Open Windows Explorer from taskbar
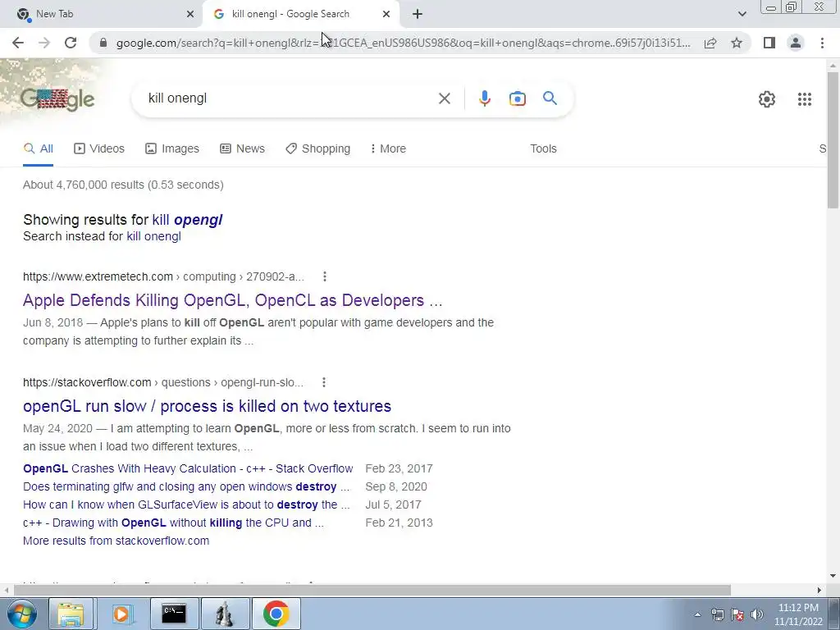Screen dimensions: 840x630 pos(71,614)
